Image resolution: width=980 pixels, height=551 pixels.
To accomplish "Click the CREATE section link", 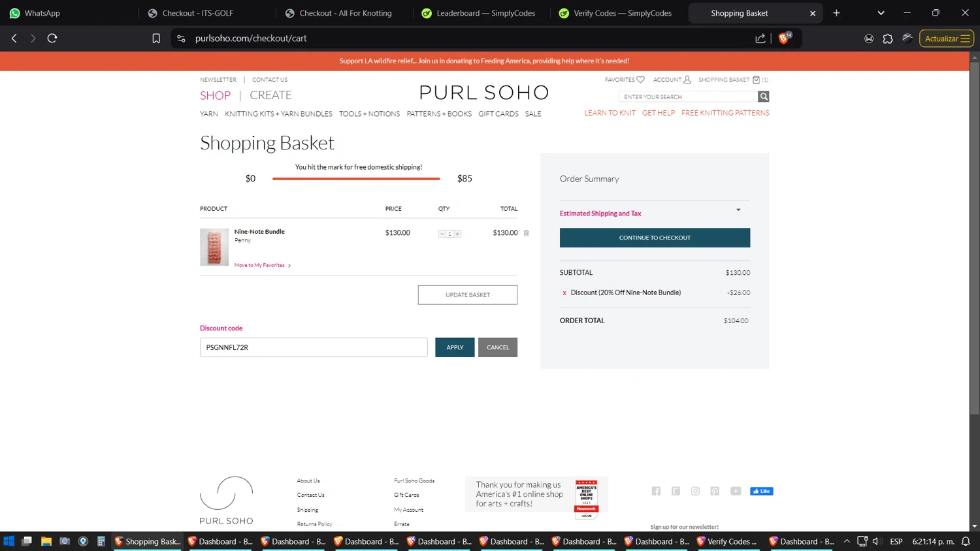I will tap(270, 95).
